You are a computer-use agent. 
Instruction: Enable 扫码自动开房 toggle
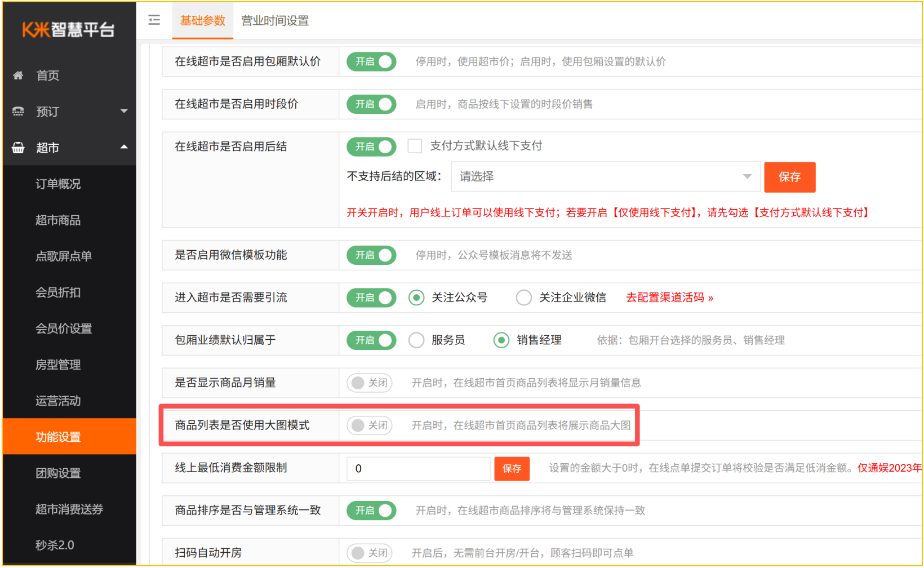[x=369, y=553]
